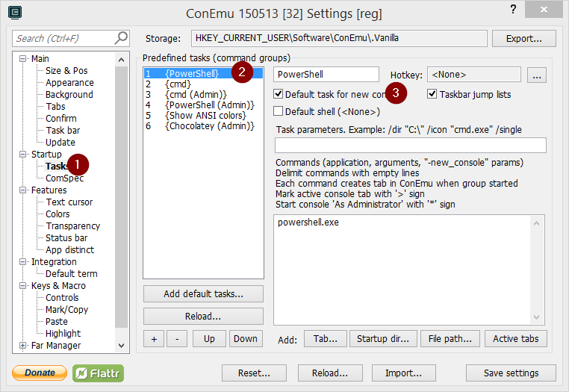Viewport: 569px width, 392px height.
Task: Select the Controls settings page
Action: coord(62,298)
